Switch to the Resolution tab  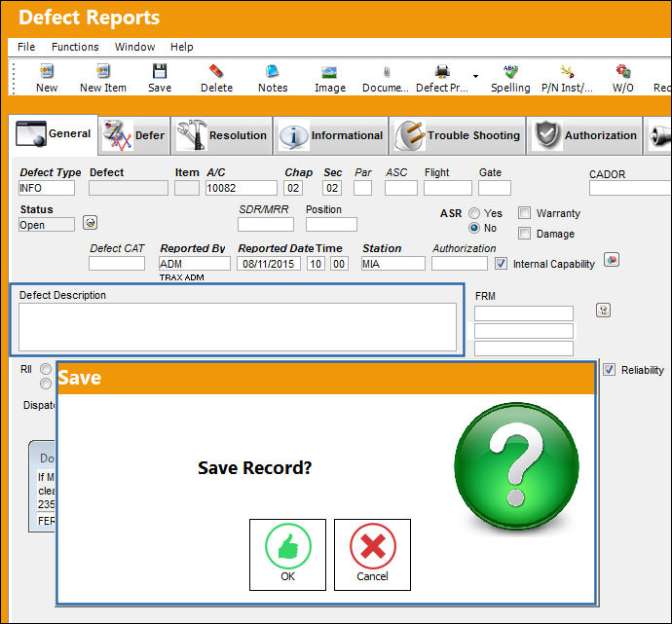point(222,135)
